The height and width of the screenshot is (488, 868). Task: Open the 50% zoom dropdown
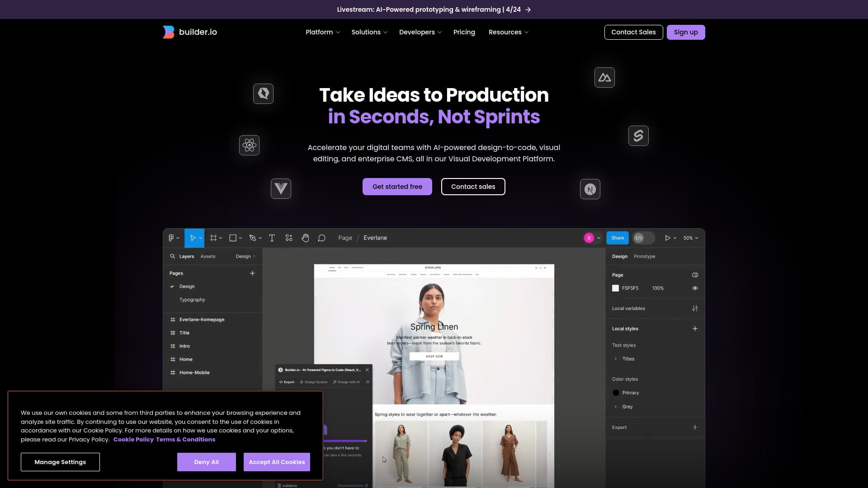point(690,238)
